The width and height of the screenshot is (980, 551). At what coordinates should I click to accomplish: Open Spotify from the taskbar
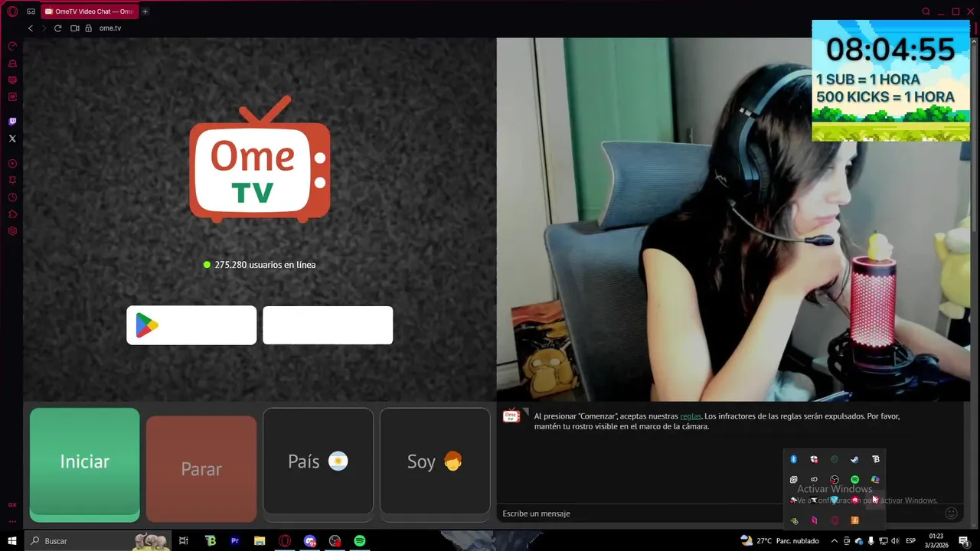360,541
